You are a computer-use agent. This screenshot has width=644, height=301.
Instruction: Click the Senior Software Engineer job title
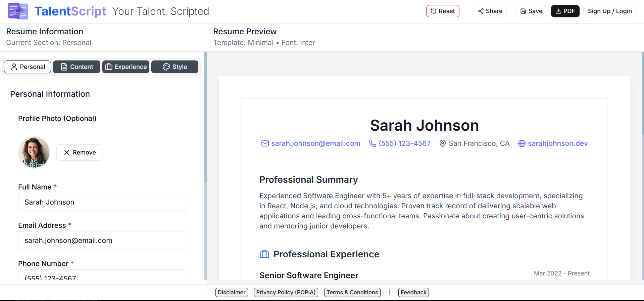click(x=309, y=275)
